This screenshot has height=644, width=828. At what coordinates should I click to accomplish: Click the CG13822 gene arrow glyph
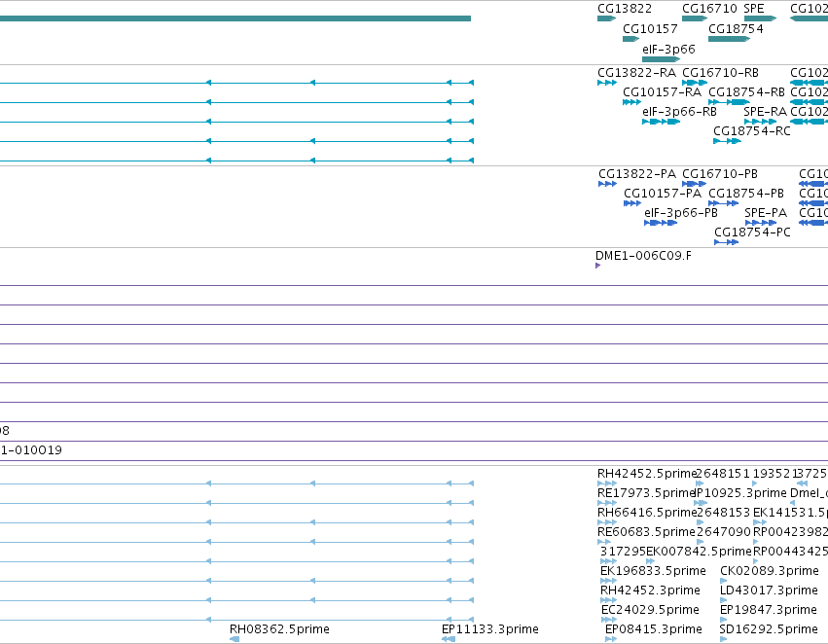pos(607,18)
